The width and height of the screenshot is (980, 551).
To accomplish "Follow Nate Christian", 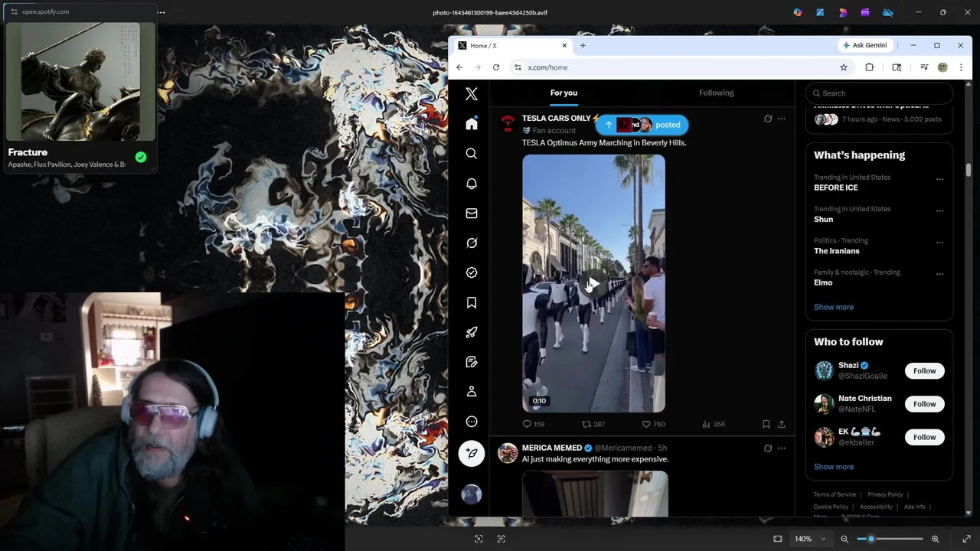I will pos(924,404).
